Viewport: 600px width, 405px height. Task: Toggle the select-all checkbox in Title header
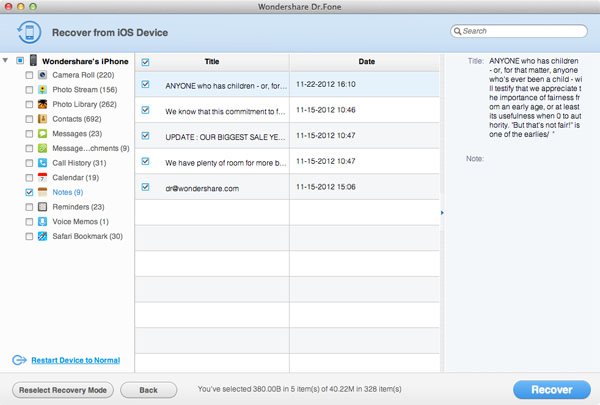coord(145,62)
